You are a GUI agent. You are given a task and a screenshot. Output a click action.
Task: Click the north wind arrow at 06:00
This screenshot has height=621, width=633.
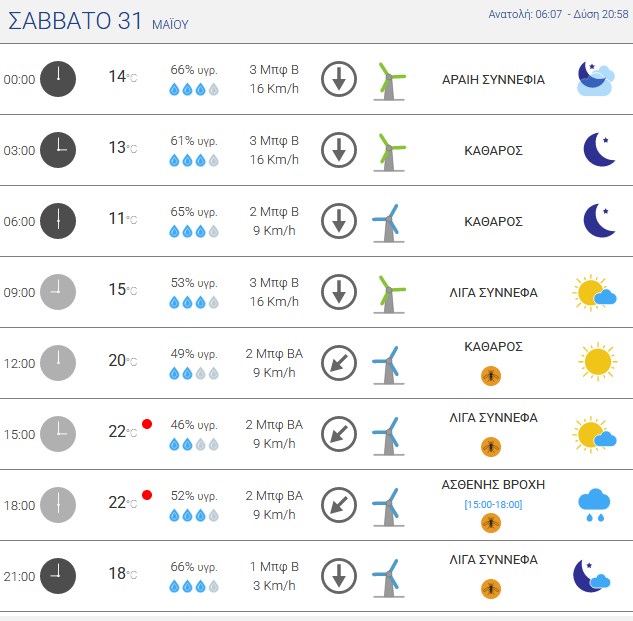pyautogui.click(x=339, y=221)
